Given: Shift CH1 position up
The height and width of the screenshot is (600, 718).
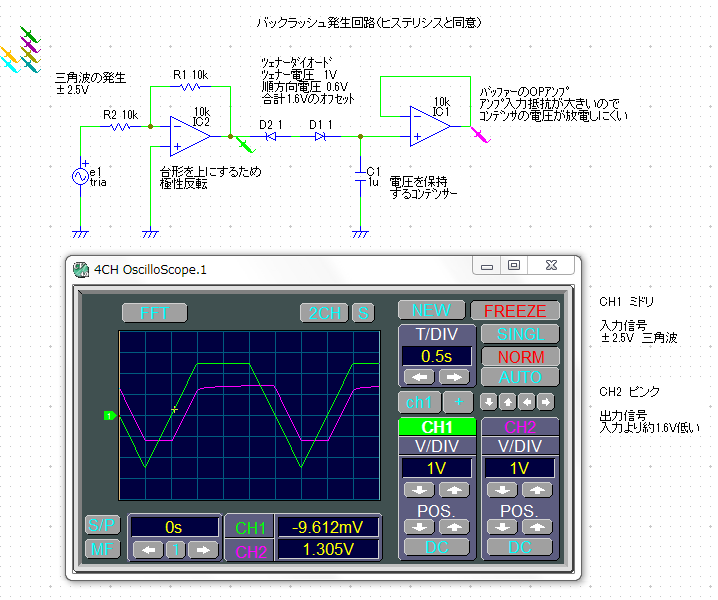Looking at the screenshot, I should pos(454,527).
